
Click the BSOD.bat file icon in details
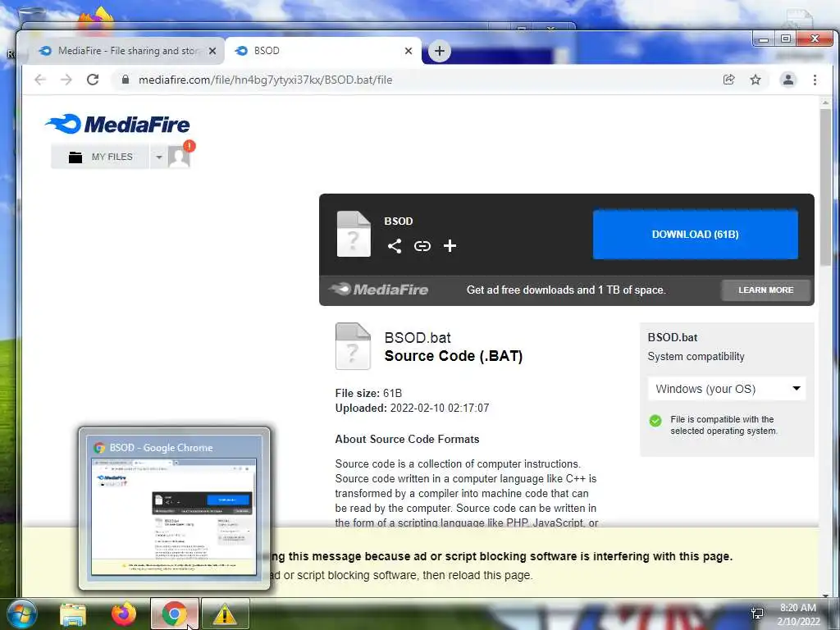(353, 346)
